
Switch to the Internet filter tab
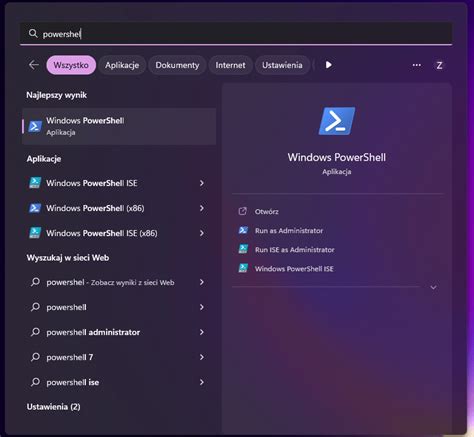(230, 65)
